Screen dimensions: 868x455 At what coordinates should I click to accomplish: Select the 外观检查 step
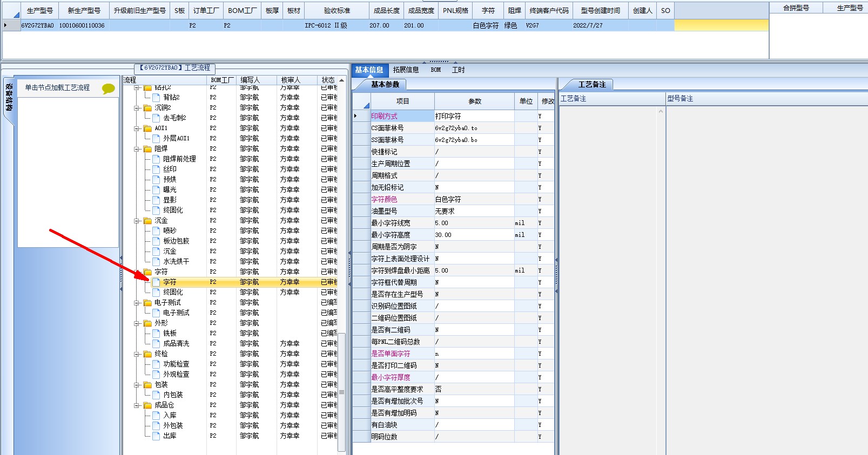pyautogui.click(x=176, y=375)
